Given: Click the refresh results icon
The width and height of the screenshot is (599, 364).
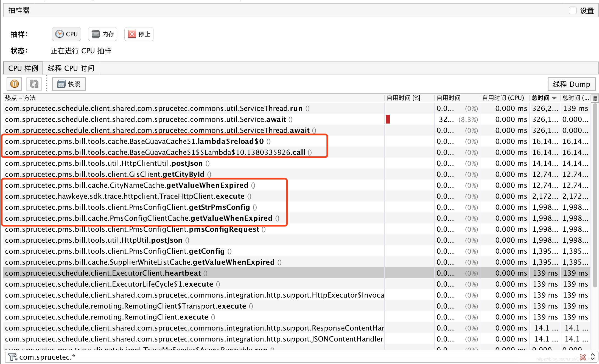Looking at the screenshot, I should (34, 84).
